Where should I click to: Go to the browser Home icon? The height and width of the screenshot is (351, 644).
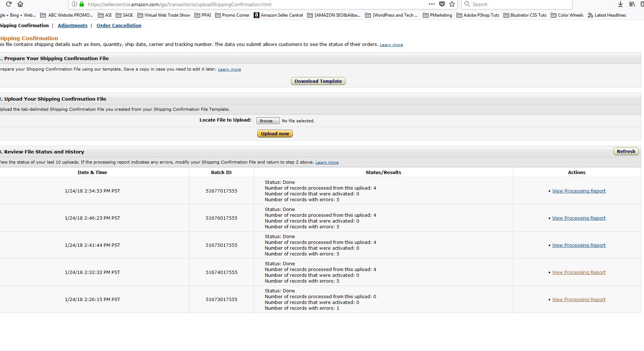pos(20,4)
